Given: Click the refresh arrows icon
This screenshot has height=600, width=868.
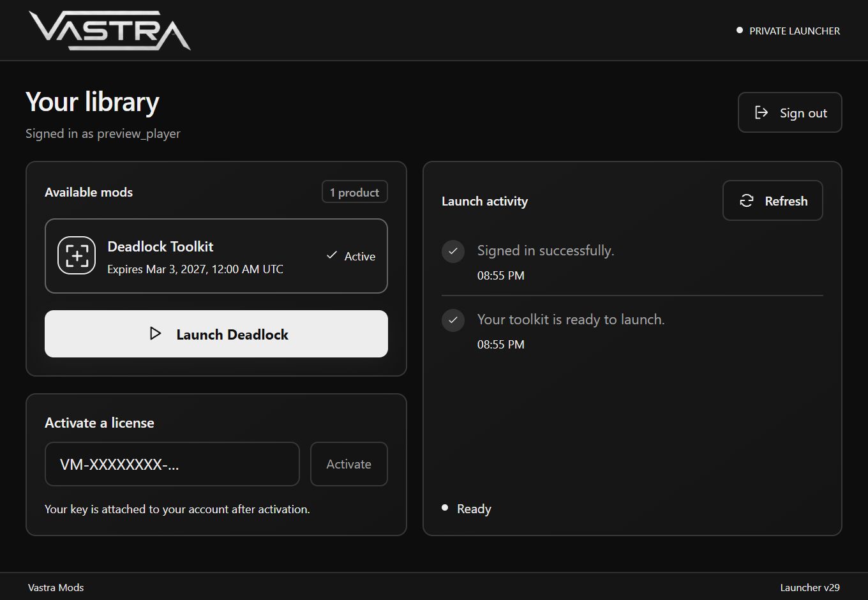Looking at the screenshot, I should 746,200.
